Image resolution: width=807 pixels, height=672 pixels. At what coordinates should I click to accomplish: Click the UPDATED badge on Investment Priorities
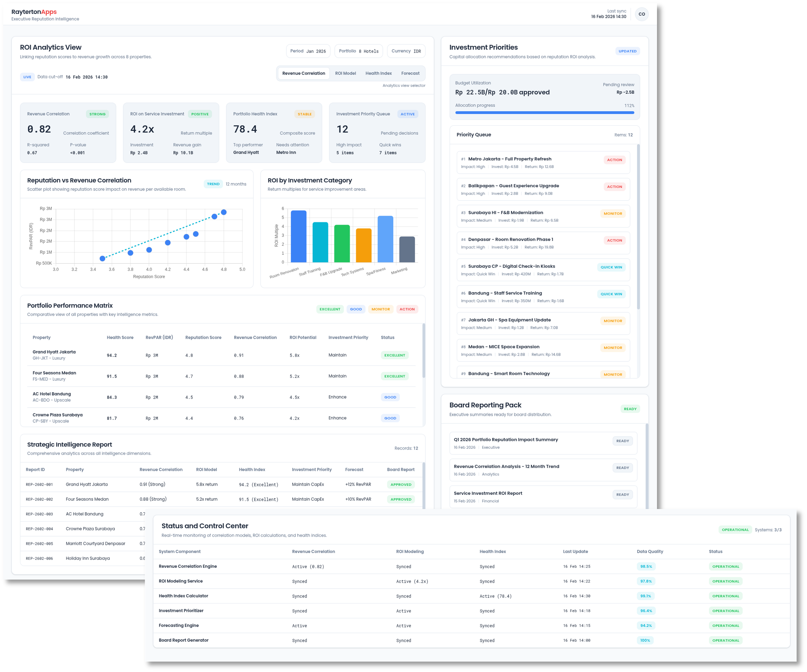[x=628, y=51]
